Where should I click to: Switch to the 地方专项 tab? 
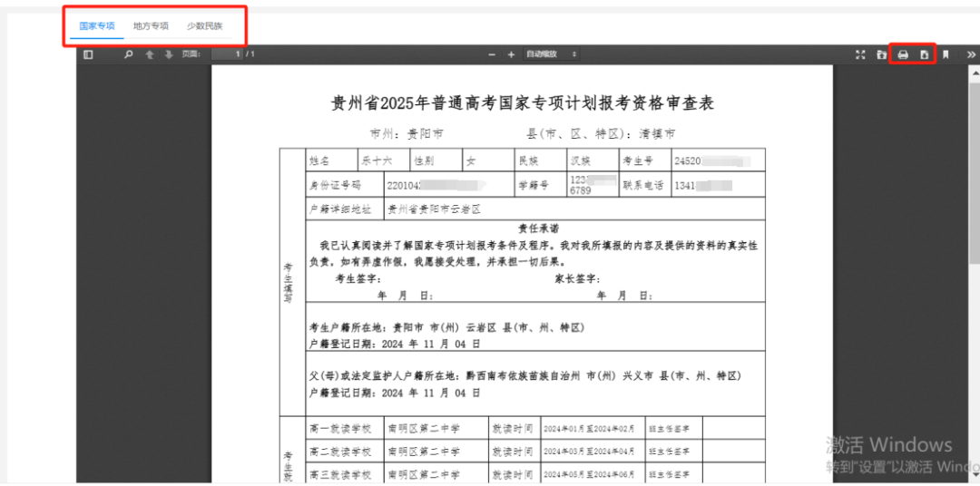(x=151, y=26)
